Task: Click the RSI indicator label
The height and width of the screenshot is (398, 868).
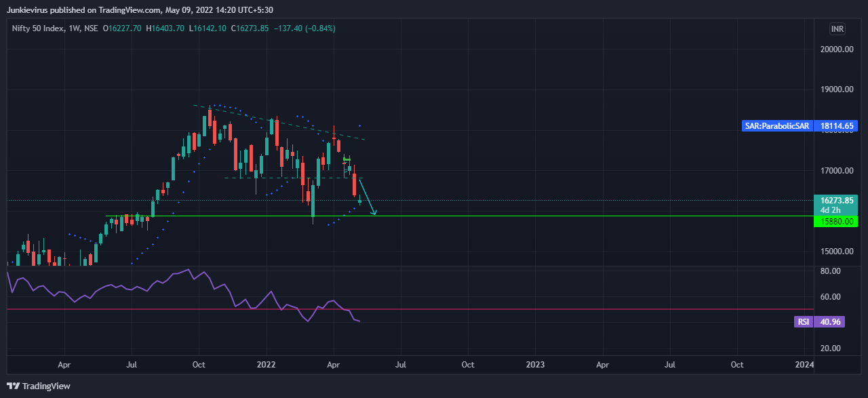Action: pyautogui.click(x=803, y=322)
